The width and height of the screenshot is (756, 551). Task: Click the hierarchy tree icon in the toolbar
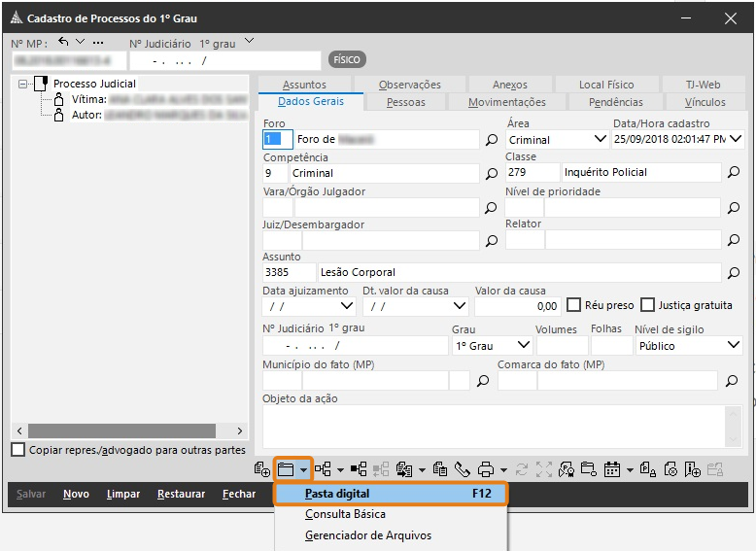323,469
